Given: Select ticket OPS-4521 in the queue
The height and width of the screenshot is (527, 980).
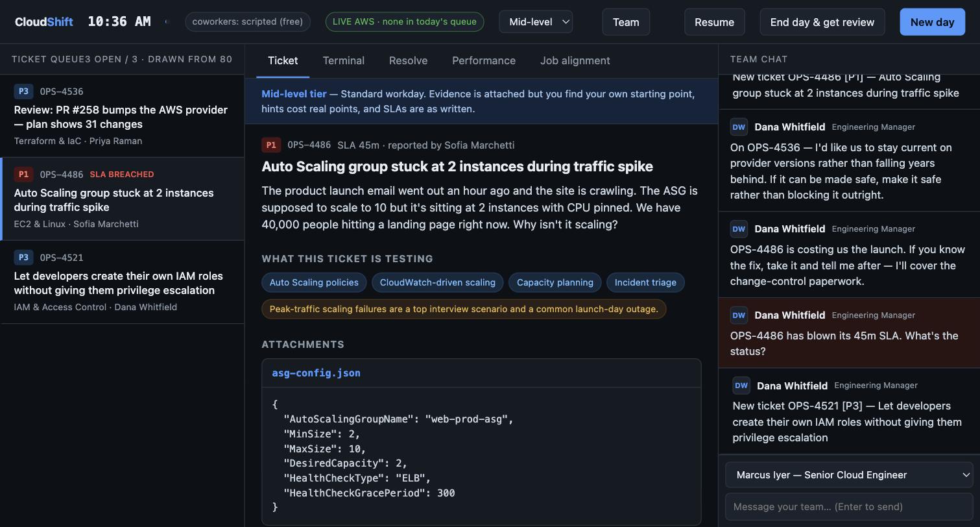Looking at the screenshot, I should tap(122, 282).
